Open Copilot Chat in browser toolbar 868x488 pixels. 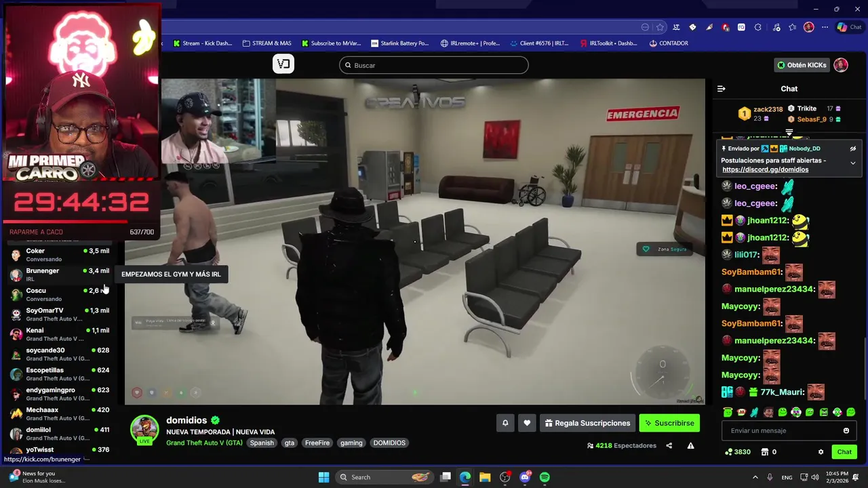(850, 27)
